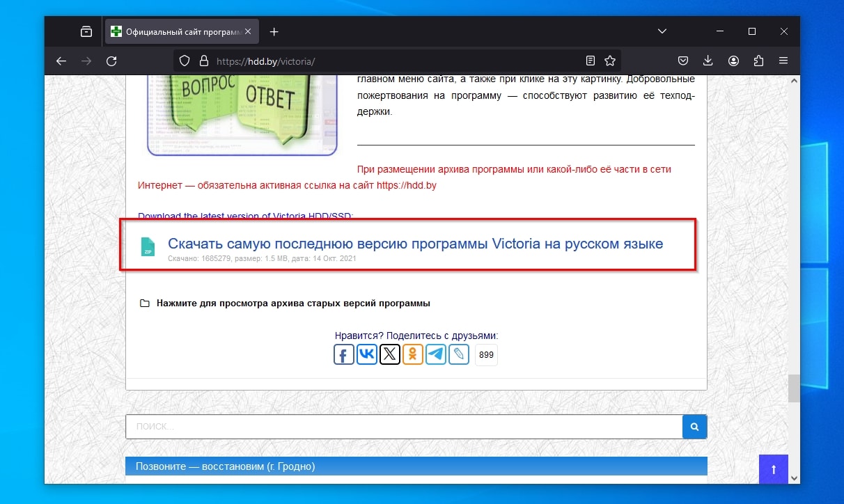The image size is (844, 504).
Task: Expand the archive of old program versions
Action: (x=293, y=304)
